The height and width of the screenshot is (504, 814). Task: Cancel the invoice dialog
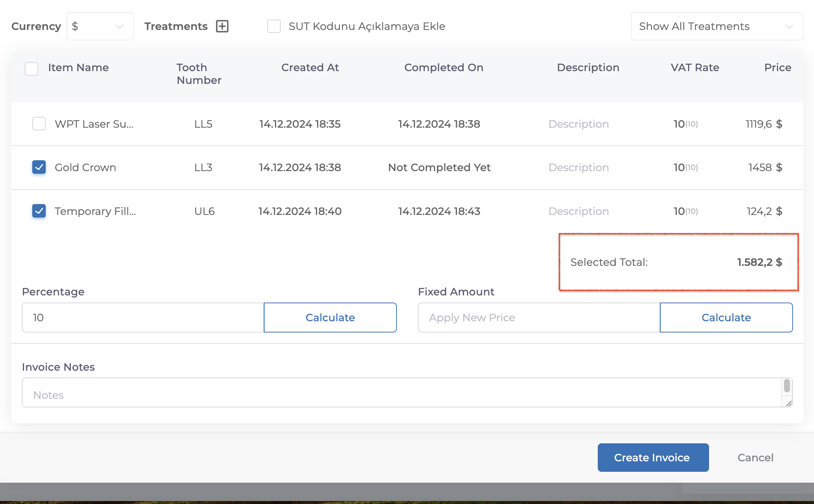(x=755, y=458)
